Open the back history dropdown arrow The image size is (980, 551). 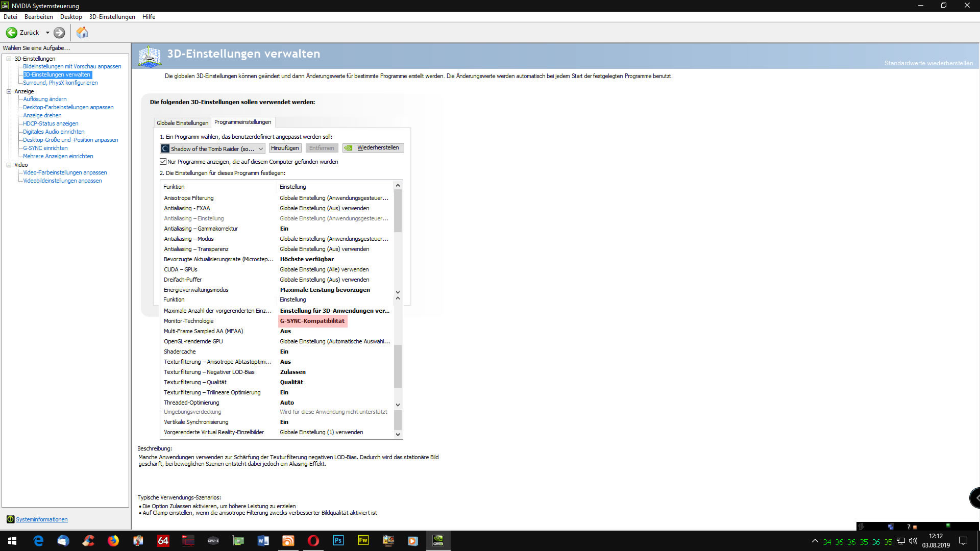(47, 33)
